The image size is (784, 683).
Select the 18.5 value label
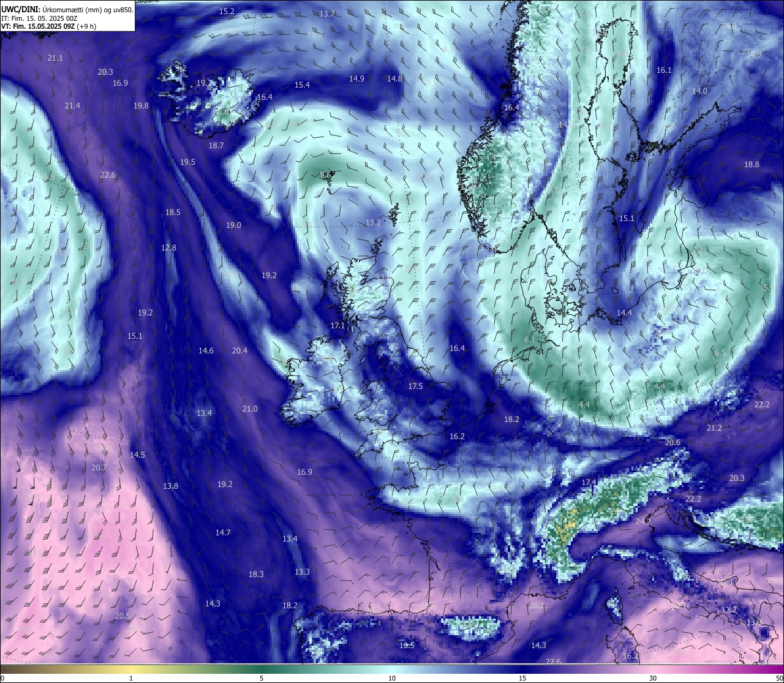click(173, 212)
